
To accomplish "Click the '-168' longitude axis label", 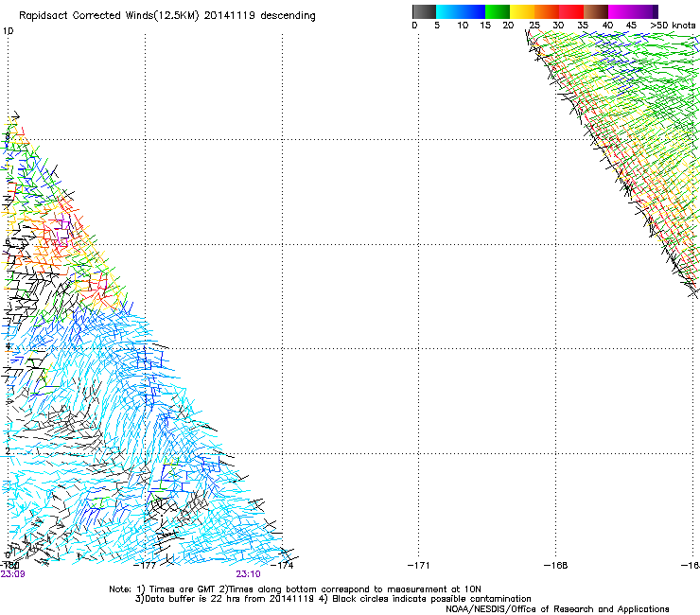I will [x=556, y=566].
